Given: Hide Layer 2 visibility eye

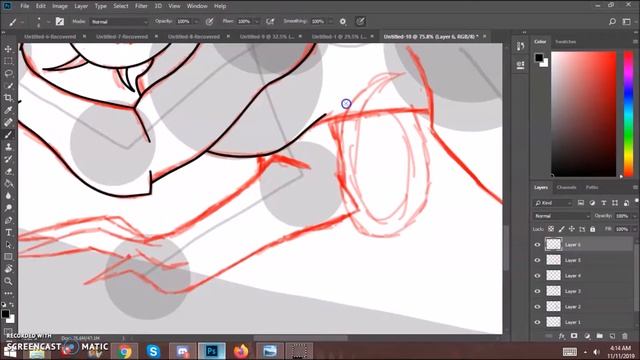Looking at the screenshot, I should (x=537, y=307).
